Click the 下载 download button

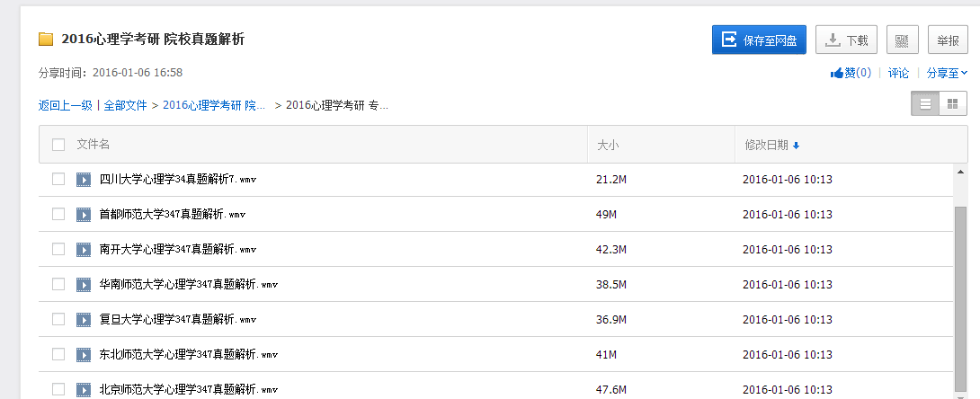coord(846,40)
